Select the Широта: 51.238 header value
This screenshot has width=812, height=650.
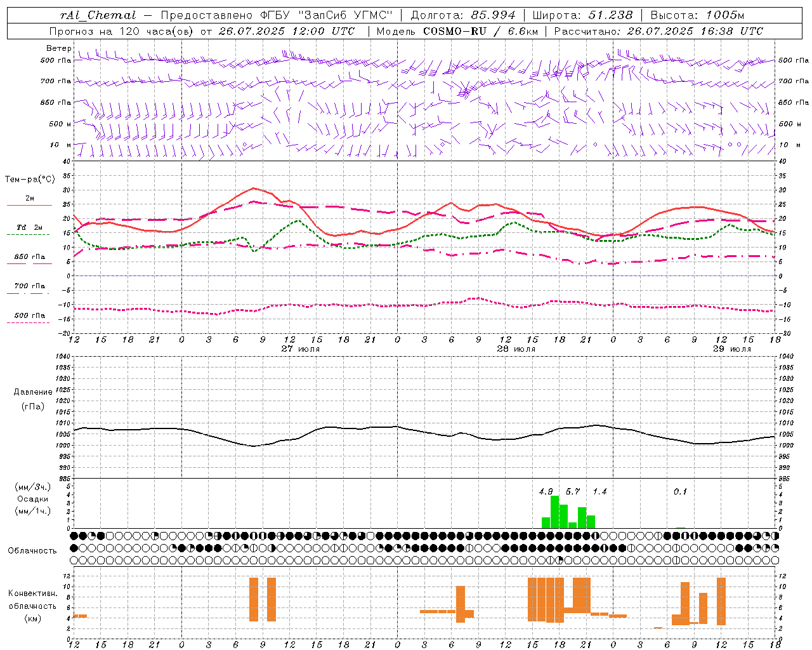(582, 15)
